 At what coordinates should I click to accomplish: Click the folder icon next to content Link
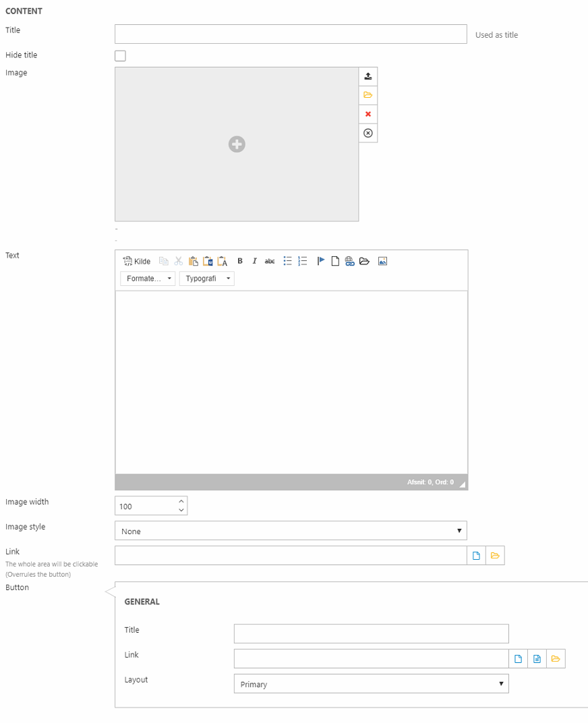(x=495, y=556)
